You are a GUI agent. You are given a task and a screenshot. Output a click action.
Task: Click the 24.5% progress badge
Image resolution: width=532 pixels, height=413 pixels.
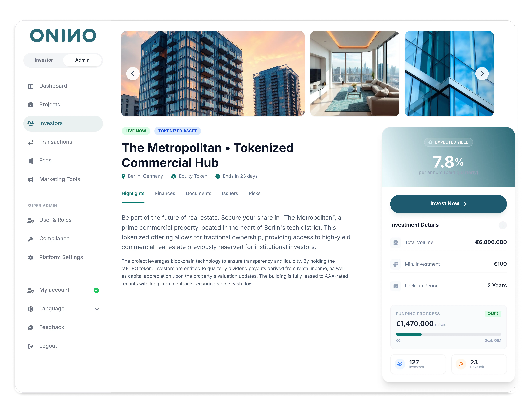coord(493,314)
